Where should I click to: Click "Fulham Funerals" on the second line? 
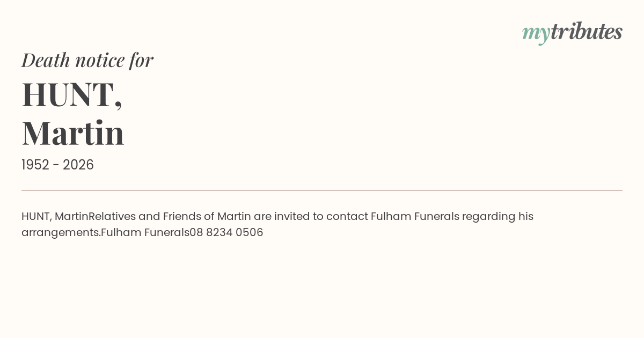click(145, 233)
